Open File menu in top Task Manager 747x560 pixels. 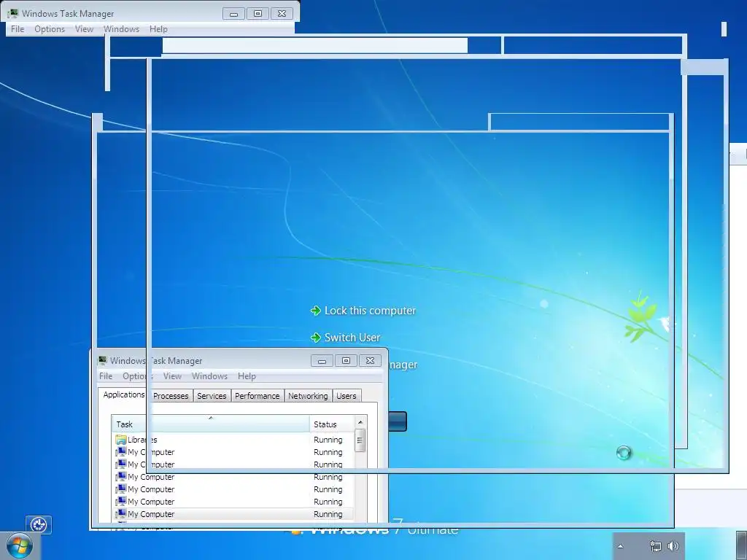[18, 29]
